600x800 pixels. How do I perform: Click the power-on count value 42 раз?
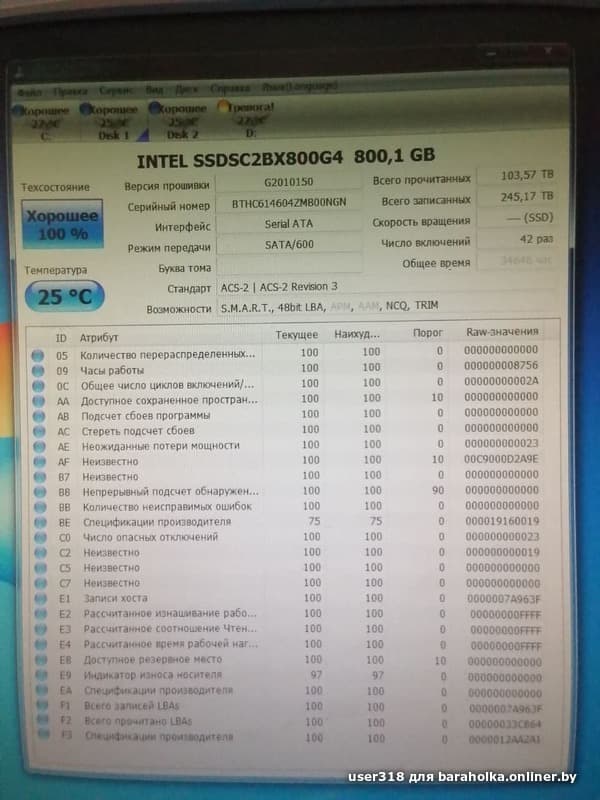click(x=517, y=239)
